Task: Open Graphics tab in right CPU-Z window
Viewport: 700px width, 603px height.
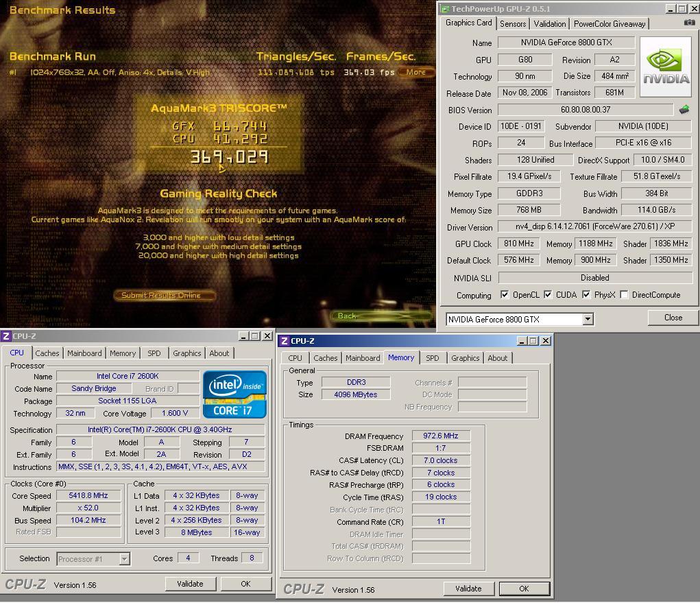Action: [465, 358]
